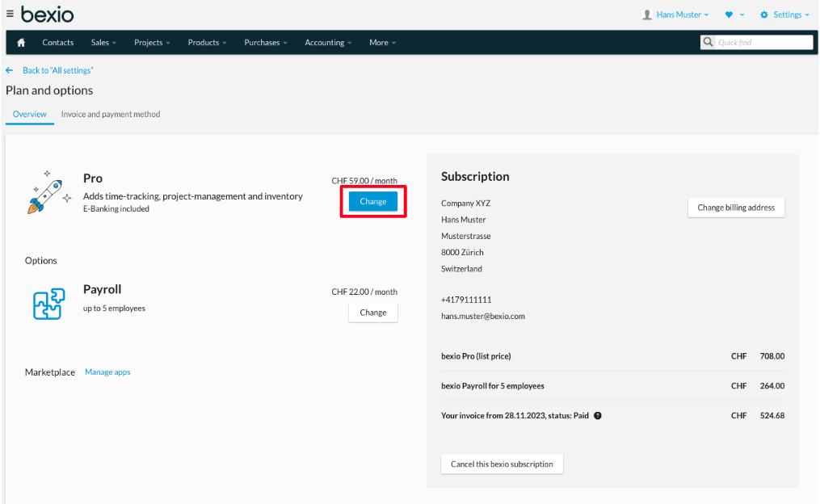Click the highlighted Change button for the Pro plan
This screenshot has width=820, height=504.
tap(372, 201)
